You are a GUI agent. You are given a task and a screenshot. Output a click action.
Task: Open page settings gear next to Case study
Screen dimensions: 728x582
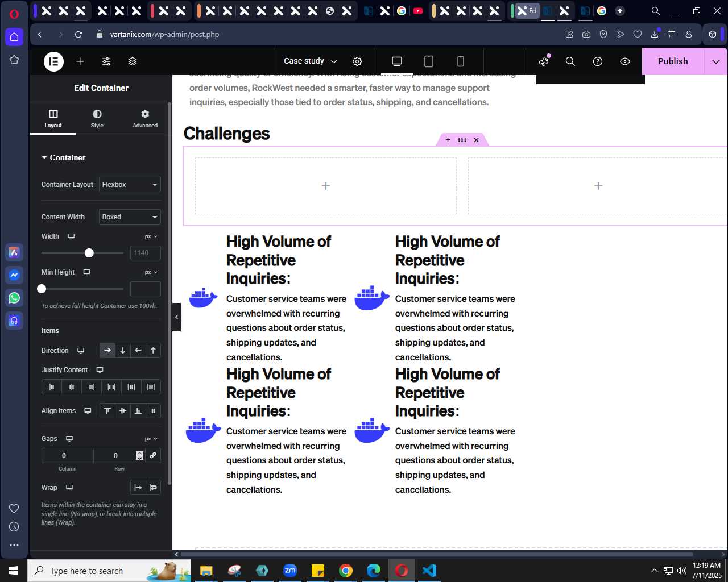(x=357, y=61)
